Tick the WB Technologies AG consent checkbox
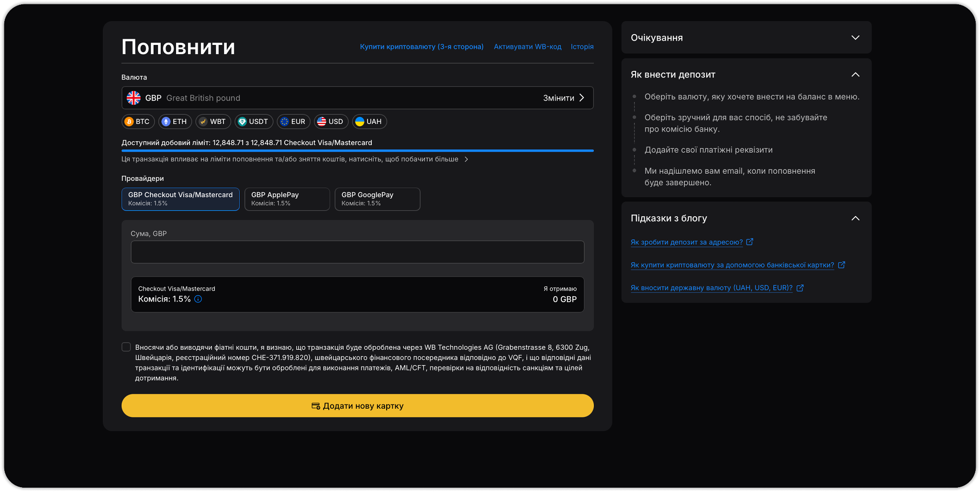The width and height of the screenshot is (980, 492). click(x=126, y=347)
